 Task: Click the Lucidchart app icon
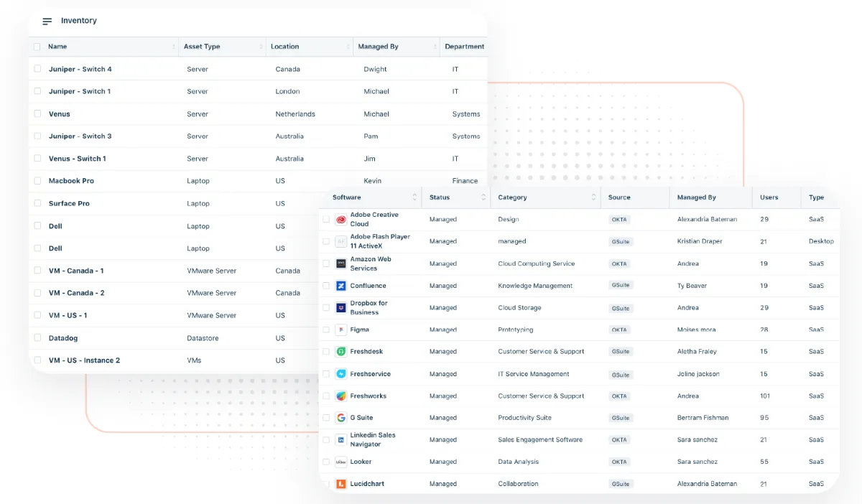tap(341, 484)
